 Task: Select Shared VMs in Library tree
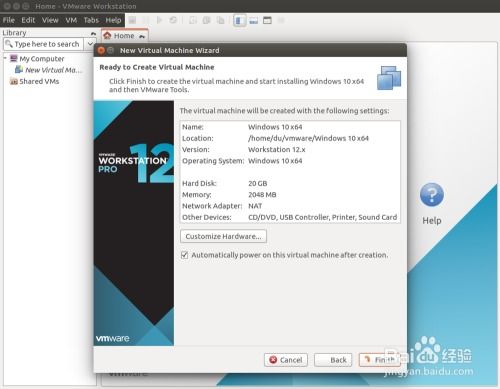click(x=39, y=81)
